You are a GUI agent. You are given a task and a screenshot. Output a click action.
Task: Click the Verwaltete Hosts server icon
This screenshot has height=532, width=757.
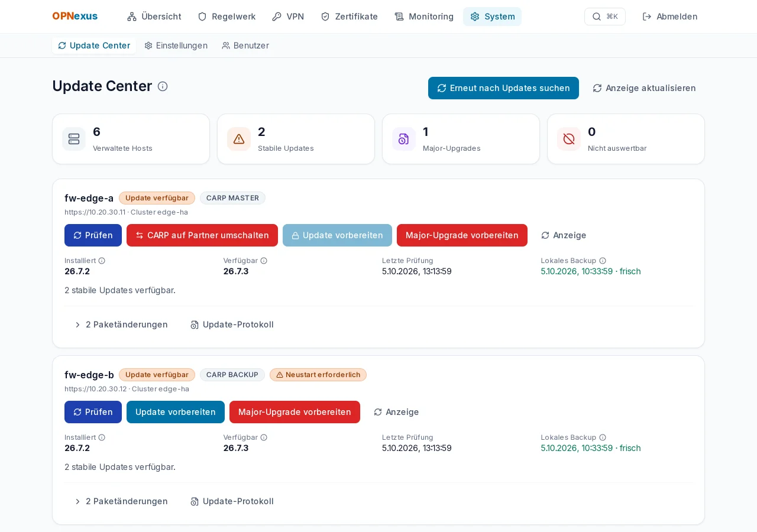74,139
